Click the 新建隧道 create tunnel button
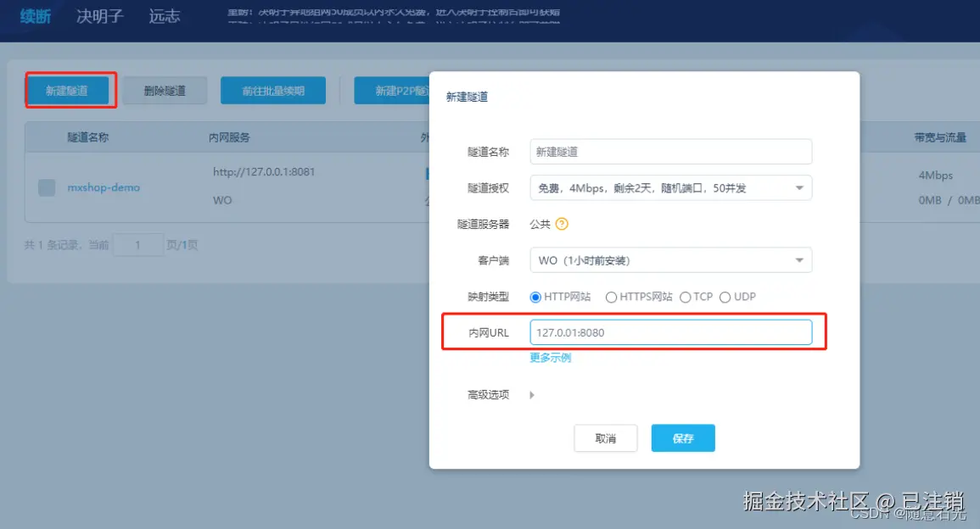 point(70,90)
